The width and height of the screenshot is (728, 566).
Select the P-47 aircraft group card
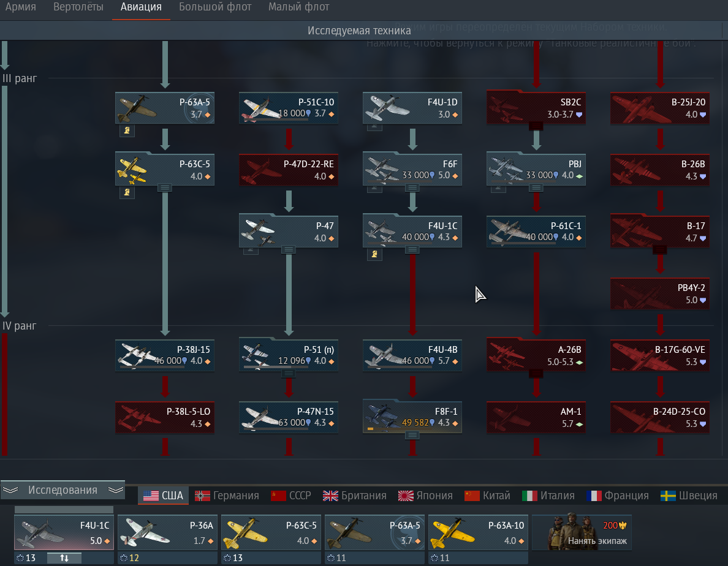pos(289,232)
